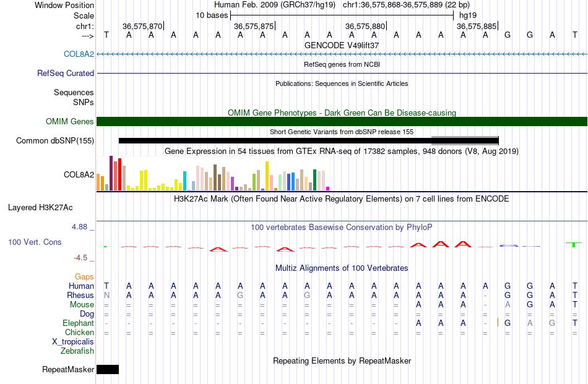Click the Window Position label
Screen dimensions: 588x384
click(x=64, y=5)
